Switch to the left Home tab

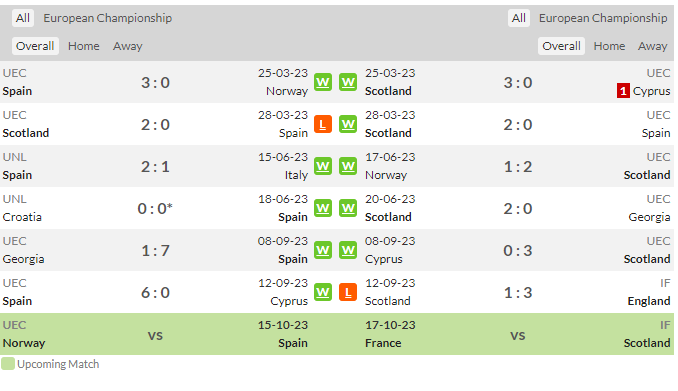tap(83, 46)
